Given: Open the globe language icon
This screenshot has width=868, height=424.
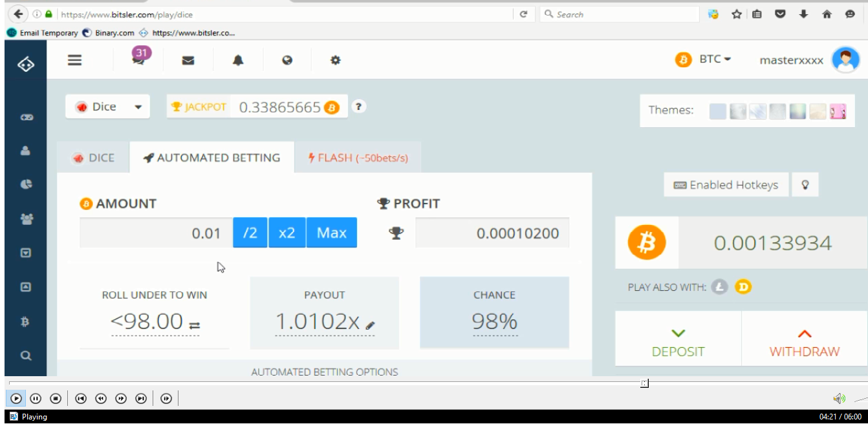Looking at the screenshot, I should click(287, 60).
